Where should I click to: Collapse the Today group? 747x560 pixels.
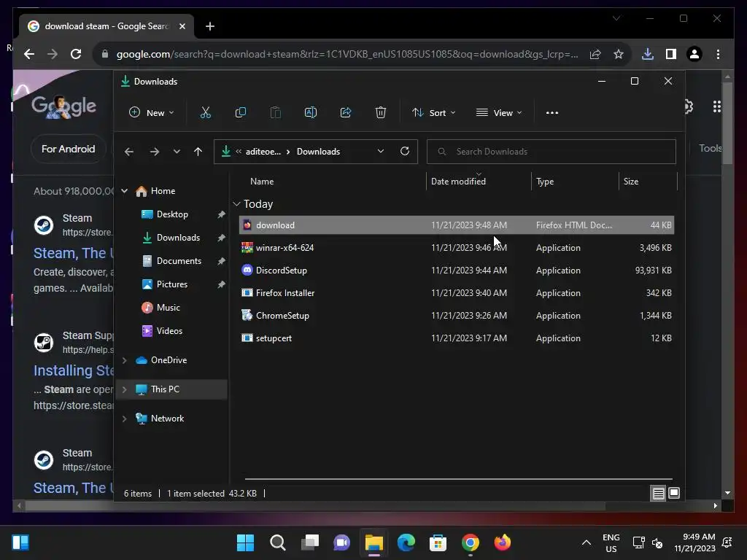236,204
